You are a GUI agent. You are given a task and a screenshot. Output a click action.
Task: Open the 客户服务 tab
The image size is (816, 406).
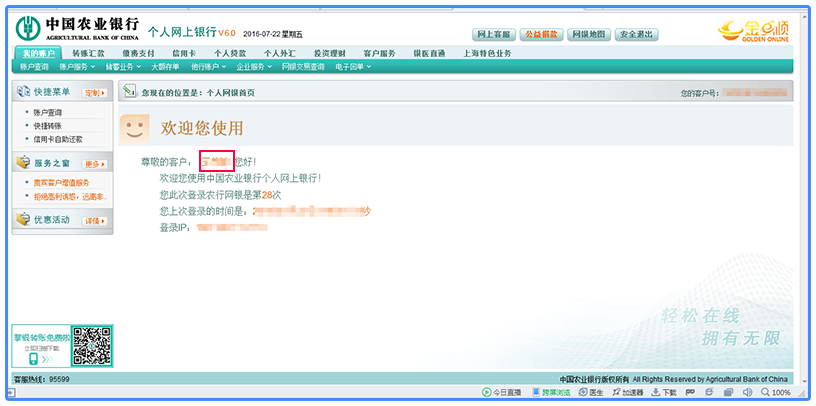point(379,53)
